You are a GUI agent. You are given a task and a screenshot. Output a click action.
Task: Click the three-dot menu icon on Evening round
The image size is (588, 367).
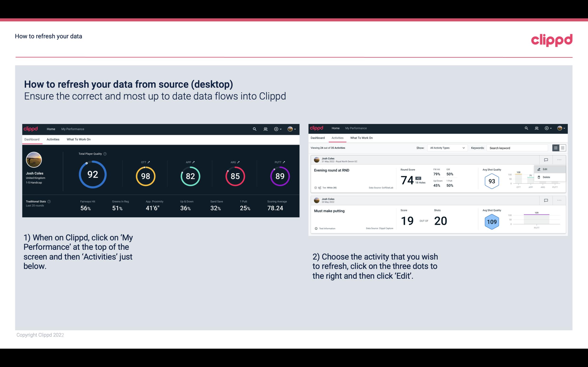560,159
